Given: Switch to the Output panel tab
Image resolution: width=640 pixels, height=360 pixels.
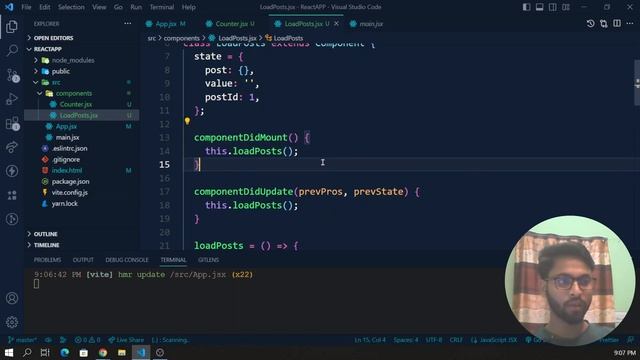Looking at the screenshot, I should pos(83,260).
